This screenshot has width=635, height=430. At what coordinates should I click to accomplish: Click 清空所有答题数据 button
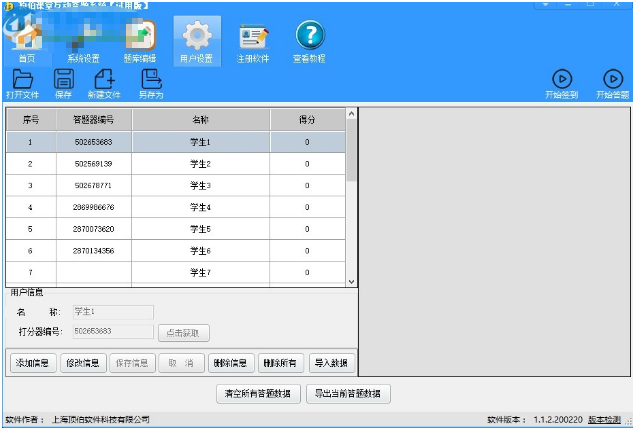pos(258,394)
